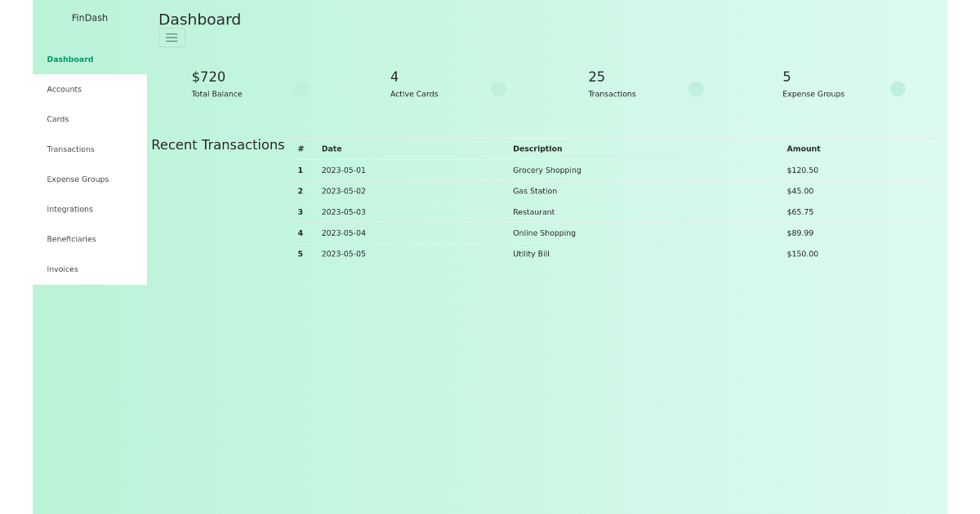Sort table by the Date column

332,148
